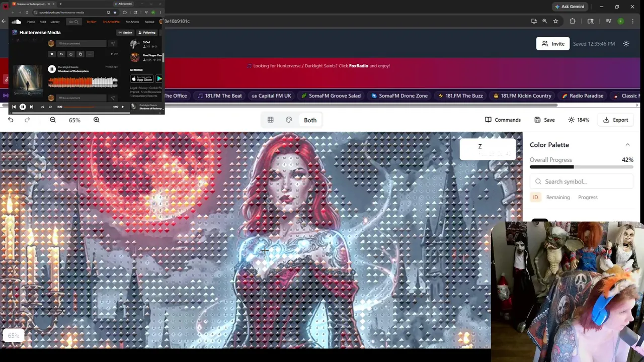Sort the palette by Progress

(588, 197)
